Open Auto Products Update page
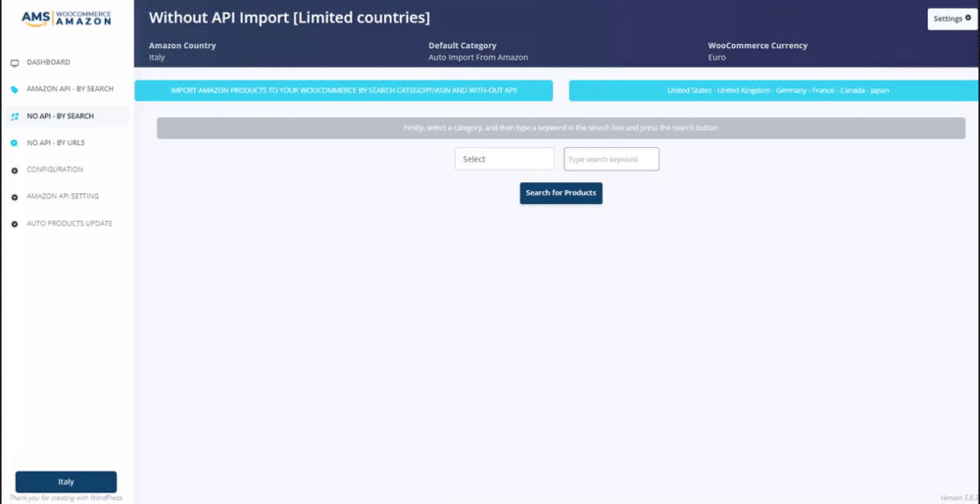This screenshot has width=980, height=504. pos(70,224)
